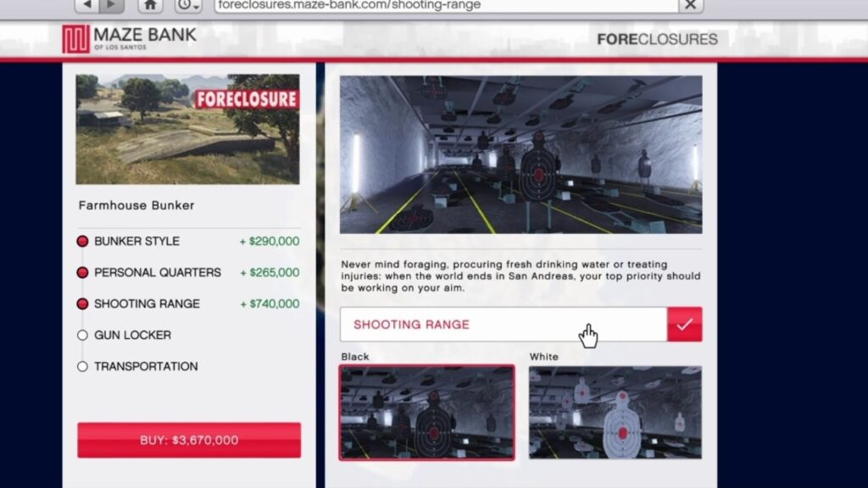Select the Bunker Style step radio
868x488 pixels.
click(82, 241)
